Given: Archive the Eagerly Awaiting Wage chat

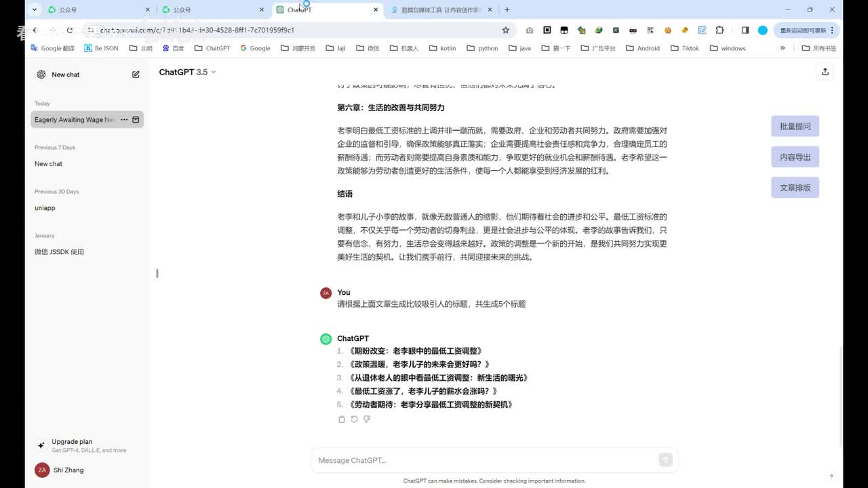Looking at the screenshot, I should (x=136, y=120).
